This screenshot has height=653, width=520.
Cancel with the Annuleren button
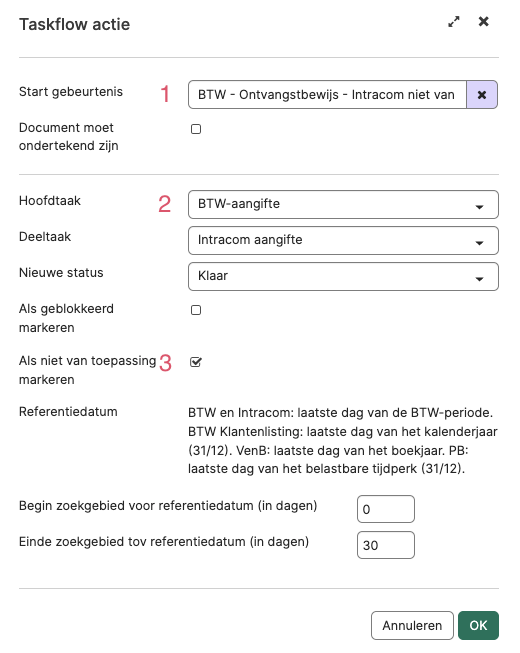[412, 626]
